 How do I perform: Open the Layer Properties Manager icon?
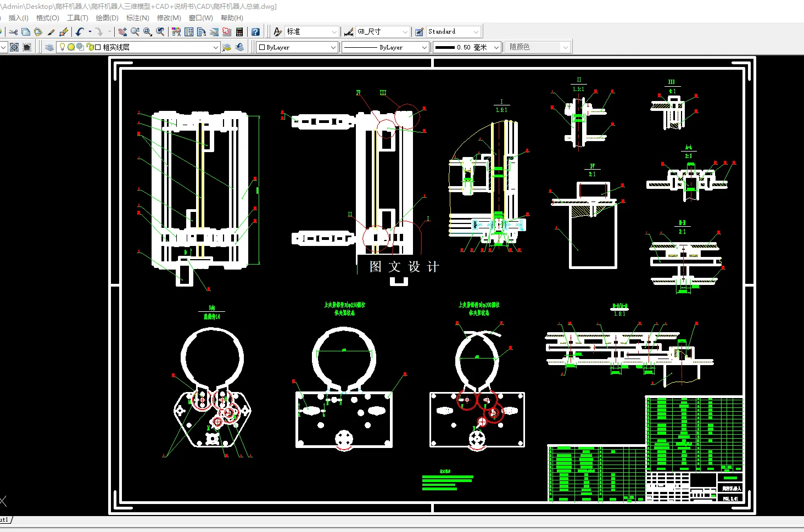tap(49, 47)
